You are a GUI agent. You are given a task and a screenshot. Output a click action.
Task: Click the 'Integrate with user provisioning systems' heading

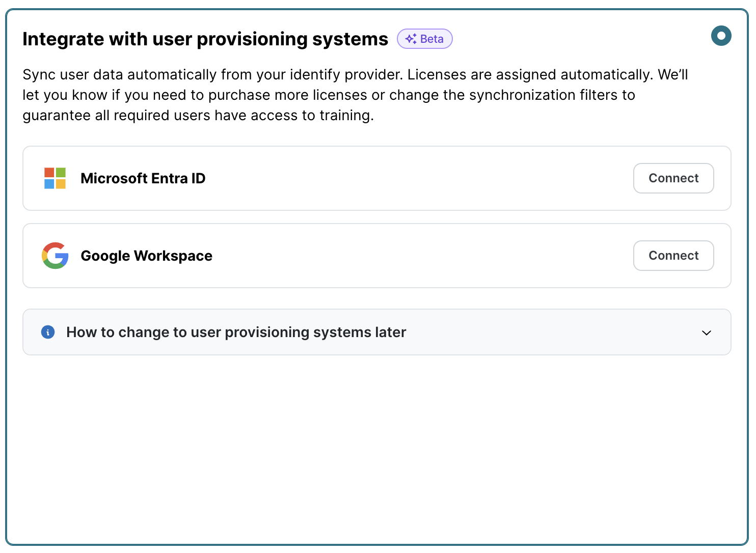pos(205,39)
